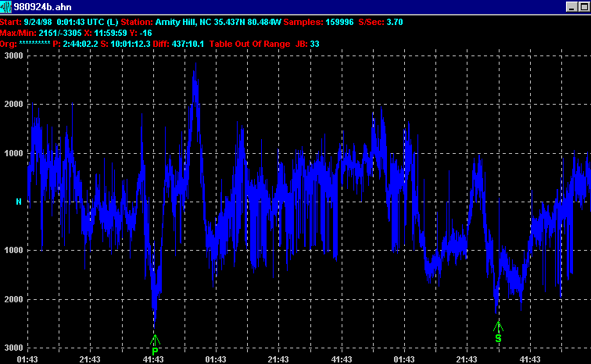Click the 'S: 10:01:12.3' arrival time

(126, 44)
